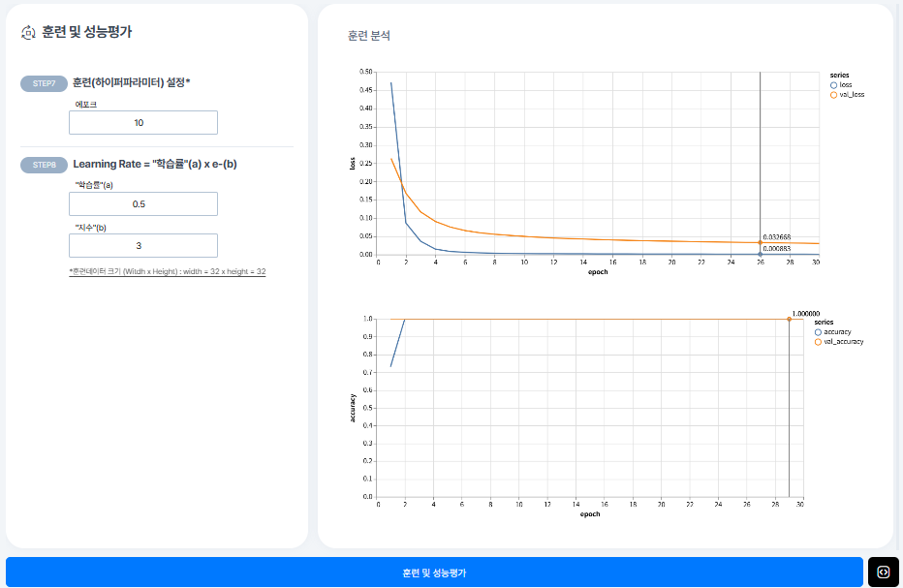Click the underlined training data size note

(x=167, y=271)
